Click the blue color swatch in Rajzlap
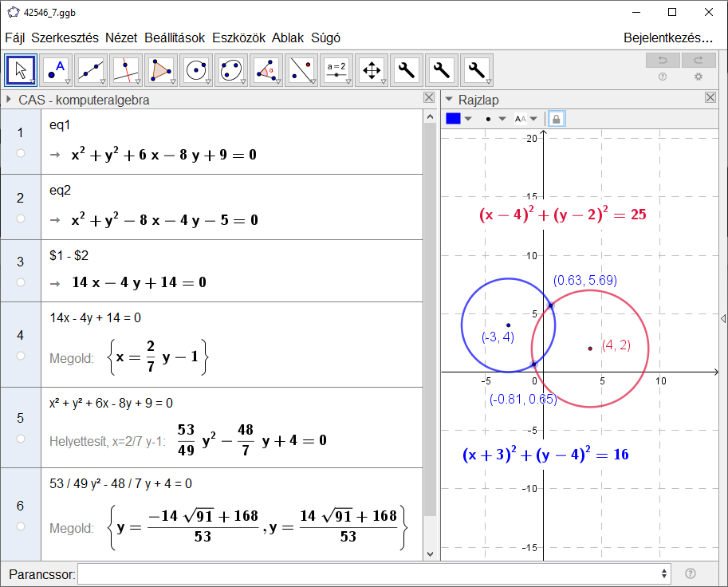This screenshot has width=728, height=587. tap(453, 119)
